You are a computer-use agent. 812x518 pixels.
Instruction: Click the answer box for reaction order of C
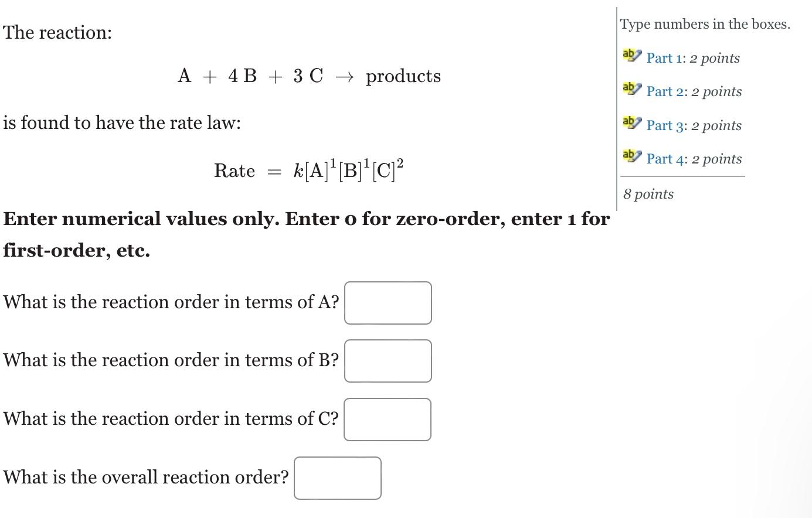point(387,419)
